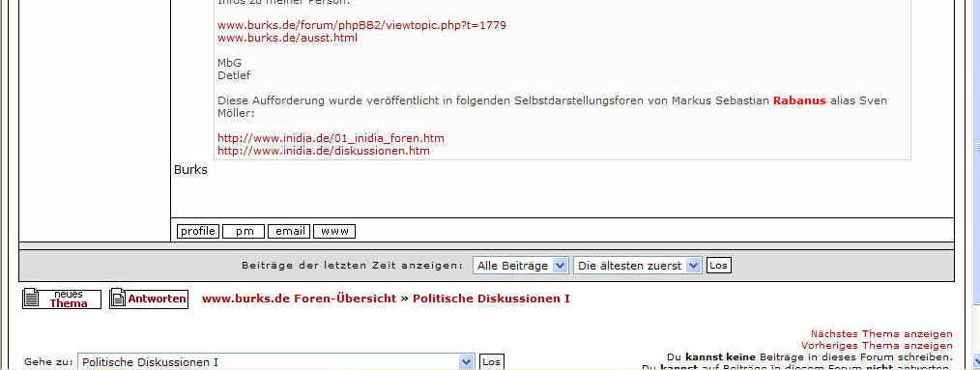Visit the poster's www button

334,231
